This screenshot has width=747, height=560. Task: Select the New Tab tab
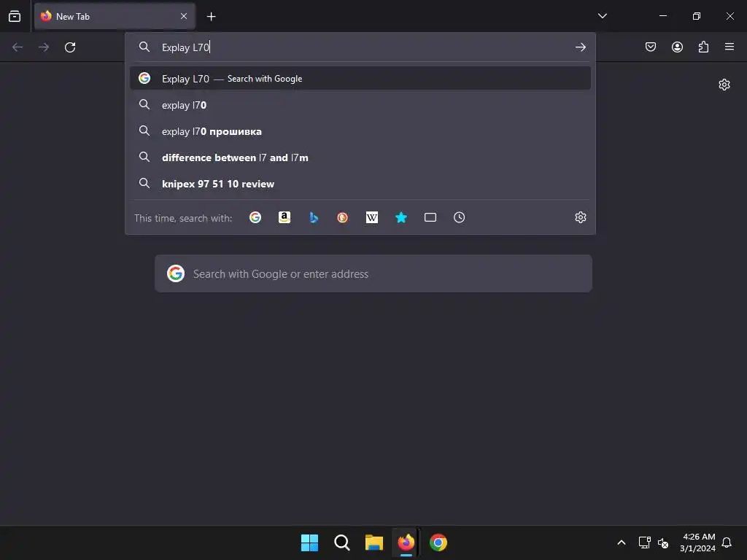[x=115, y=16]
